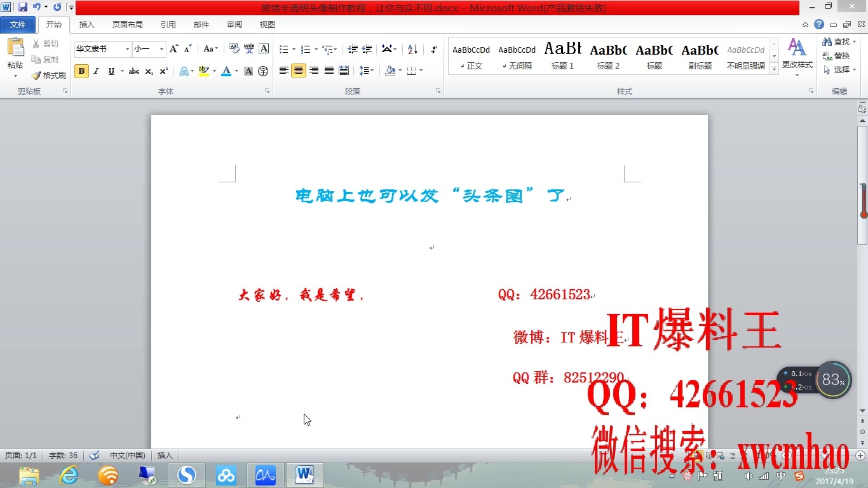The image size is (868, 488).
Task: Insert an enclosed character (circled 字)
Action: point(263,71)
